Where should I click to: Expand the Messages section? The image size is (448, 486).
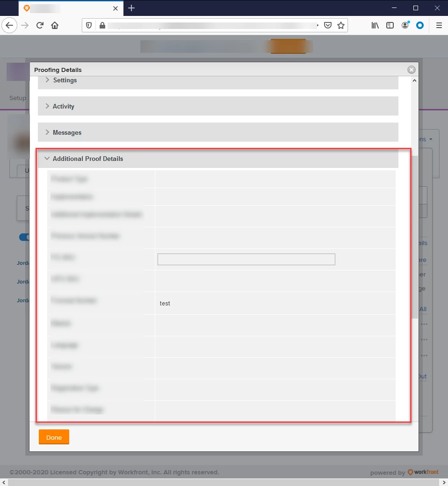point(218,132)
